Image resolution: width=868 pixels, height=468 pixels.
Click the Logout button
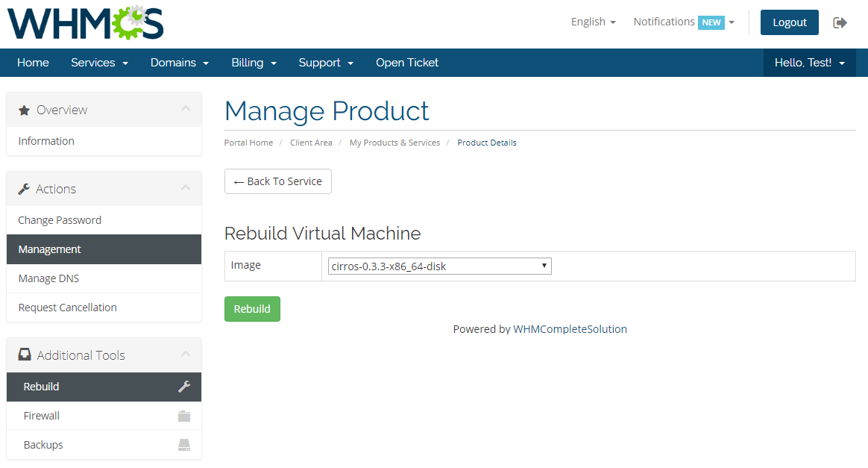(x=789, y=22)
